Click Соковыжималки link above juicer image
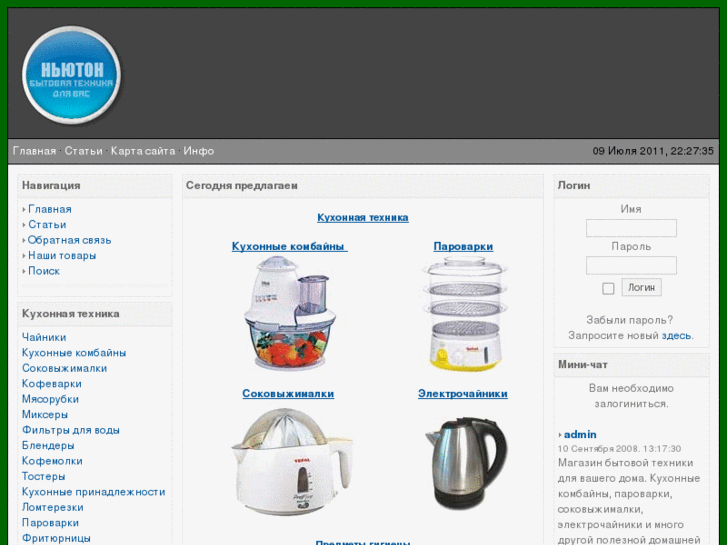 coord(288,393)
